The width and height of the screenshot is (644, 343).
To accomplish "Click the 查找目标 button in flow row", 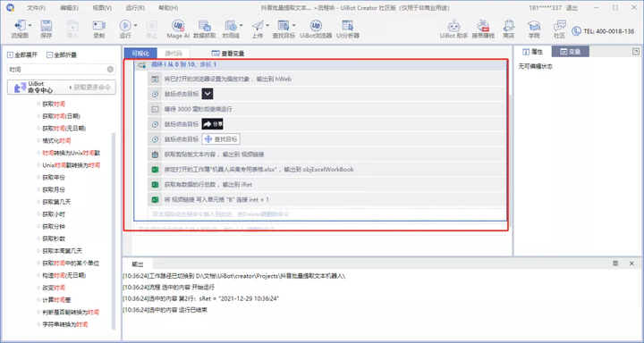I will (221, 139).
